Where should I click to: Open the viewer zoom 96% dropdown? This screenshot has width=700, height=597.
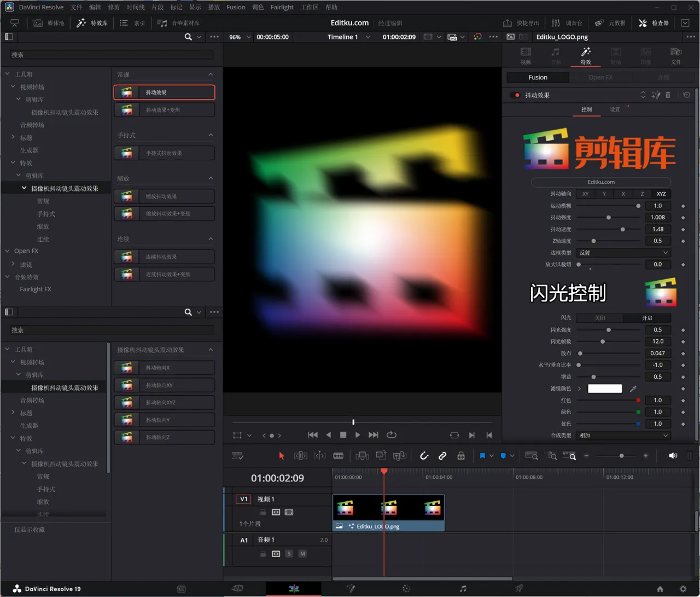tap(240, 37)
